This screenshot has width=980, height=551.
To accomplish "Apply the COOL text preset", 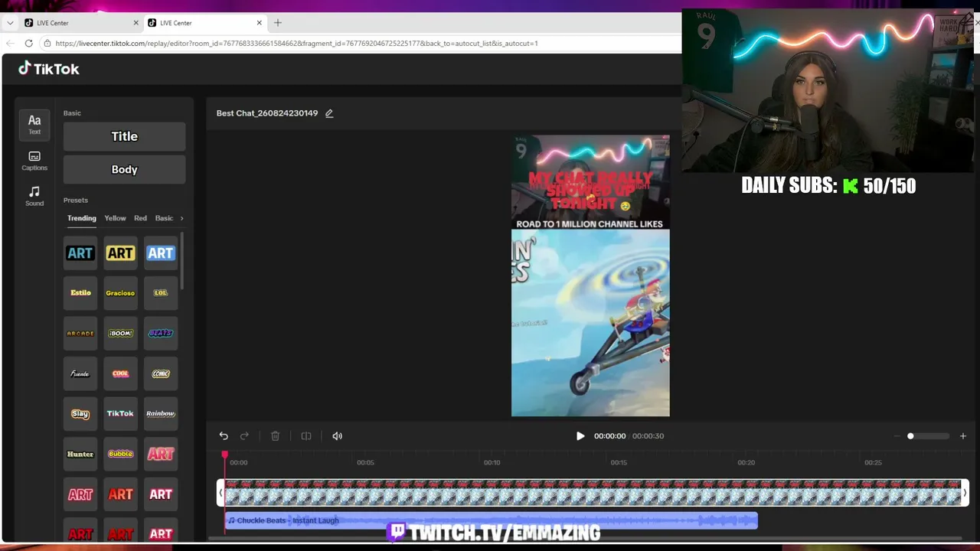I will tap(120, 373).
